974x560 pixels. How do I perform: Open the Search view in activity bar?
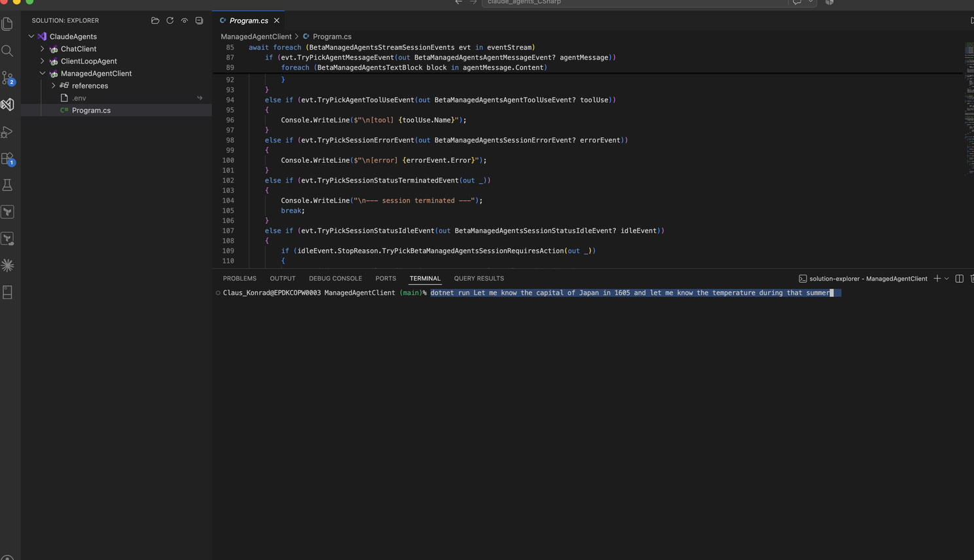coord(7,51)
